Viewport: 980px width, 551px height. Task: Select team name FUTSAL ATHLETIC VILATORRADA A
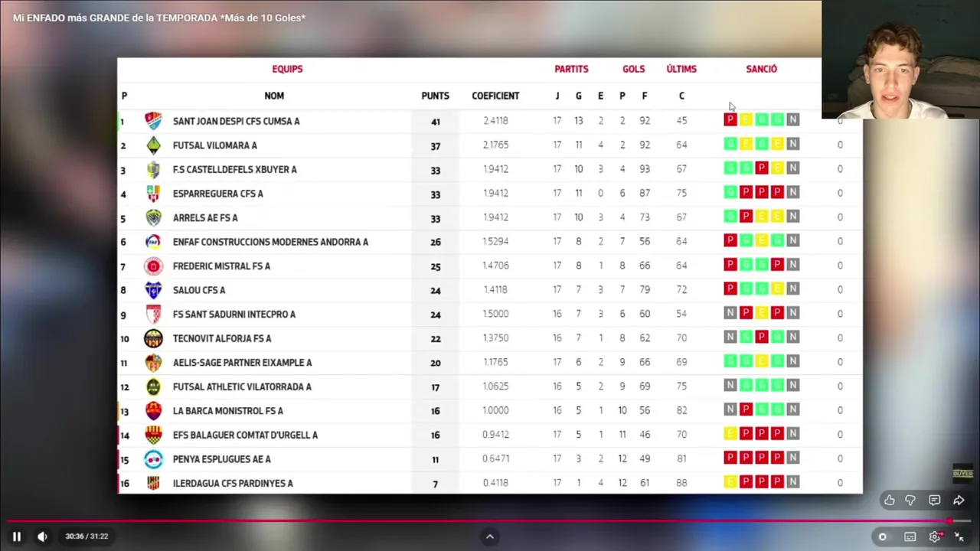pos(242,386)
